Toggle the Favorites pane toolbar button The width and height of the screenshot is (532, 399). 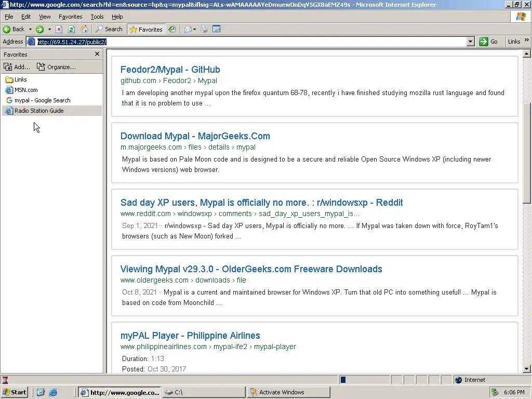(146, 30)
